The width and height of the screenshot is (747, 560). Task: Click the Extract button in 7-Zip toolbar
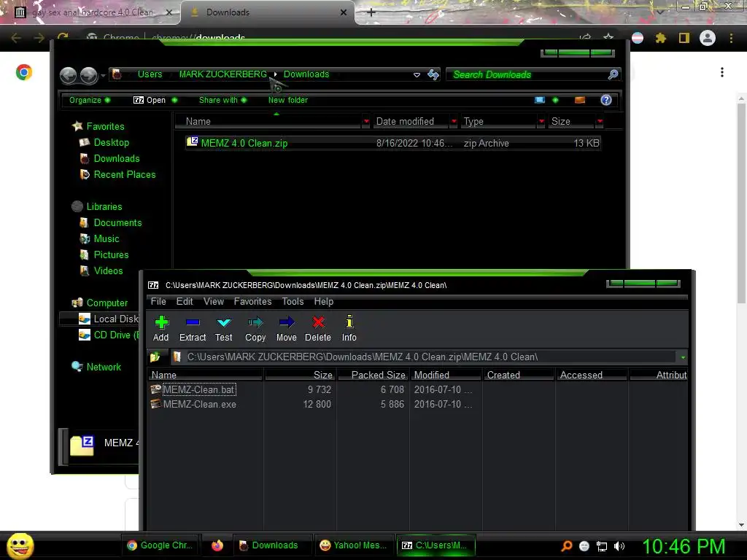pos(193,329)
